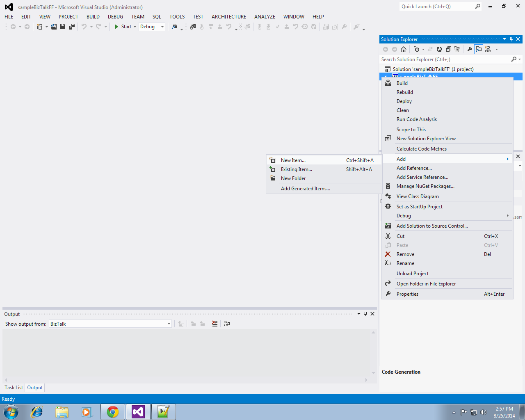The height and width of the screenshot is (420, 525).
Task: Switch to the Task List tab
Action: coord(13,387)
